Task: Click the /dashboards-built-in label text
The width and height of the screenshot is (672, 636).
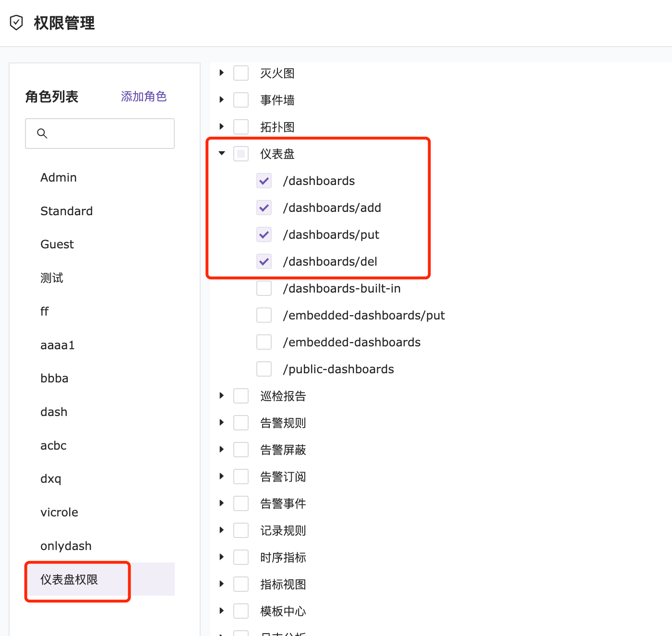Action: pos(342,288)
